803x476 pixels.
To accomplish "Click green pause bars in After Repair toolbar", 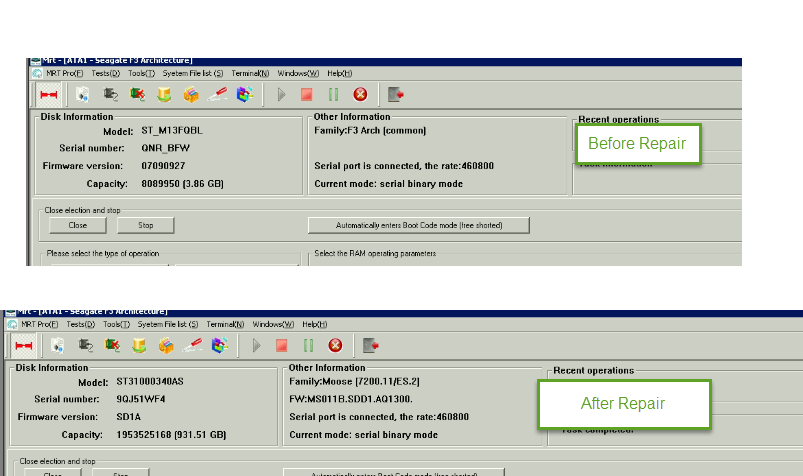I will (x=308, y=346).
